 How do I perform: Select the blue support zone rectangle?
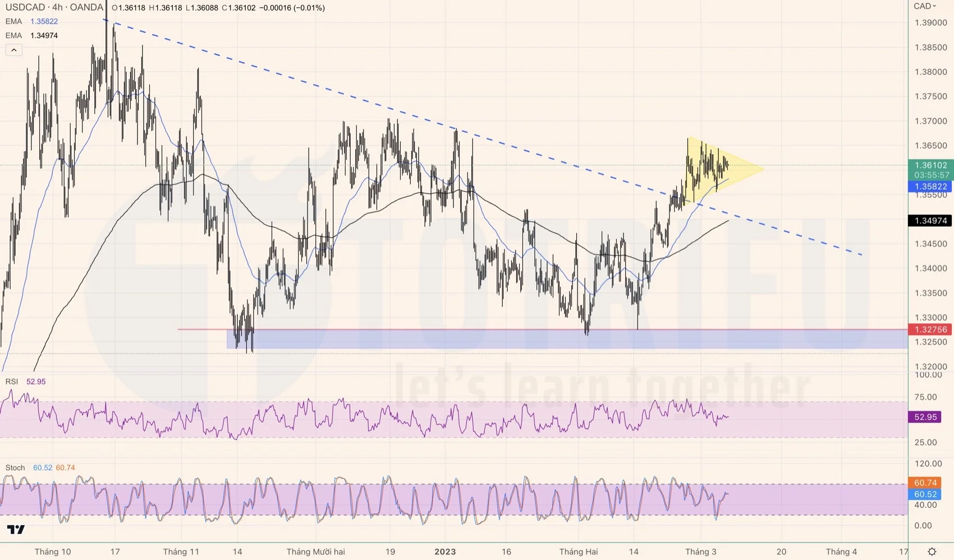pos(567,339)
